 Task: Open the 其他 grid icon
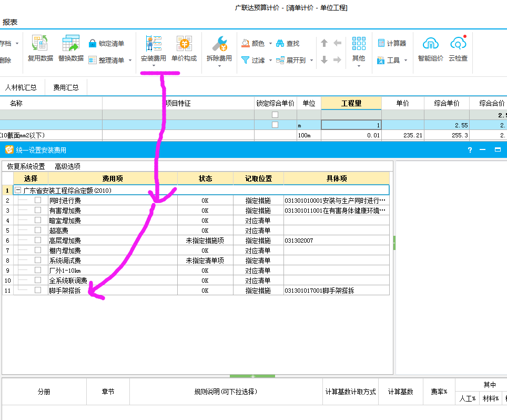[x=359, y=44]
